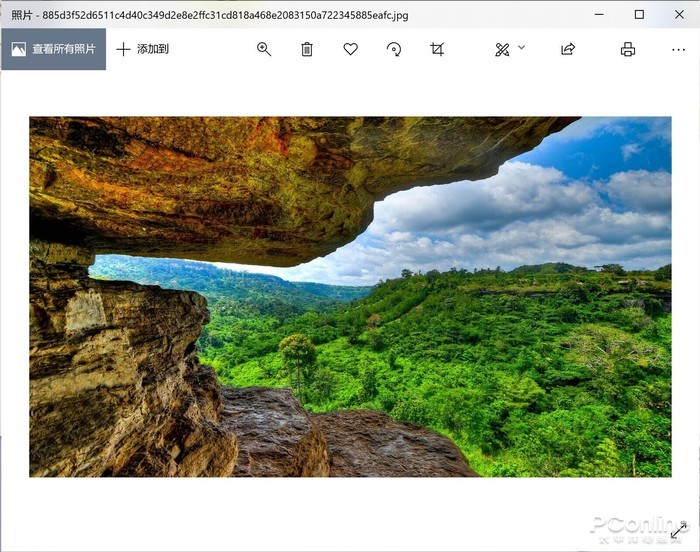Click the edit and create icon
700x552 pixels.
pos(502,49)
